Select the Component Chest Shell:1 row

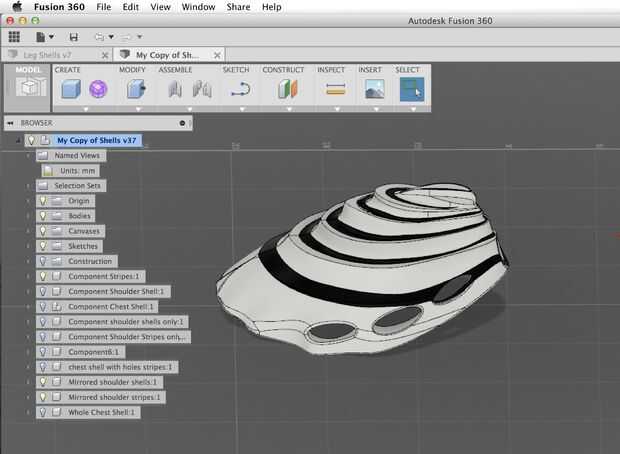pyautogui.click(x=97, y=307)
